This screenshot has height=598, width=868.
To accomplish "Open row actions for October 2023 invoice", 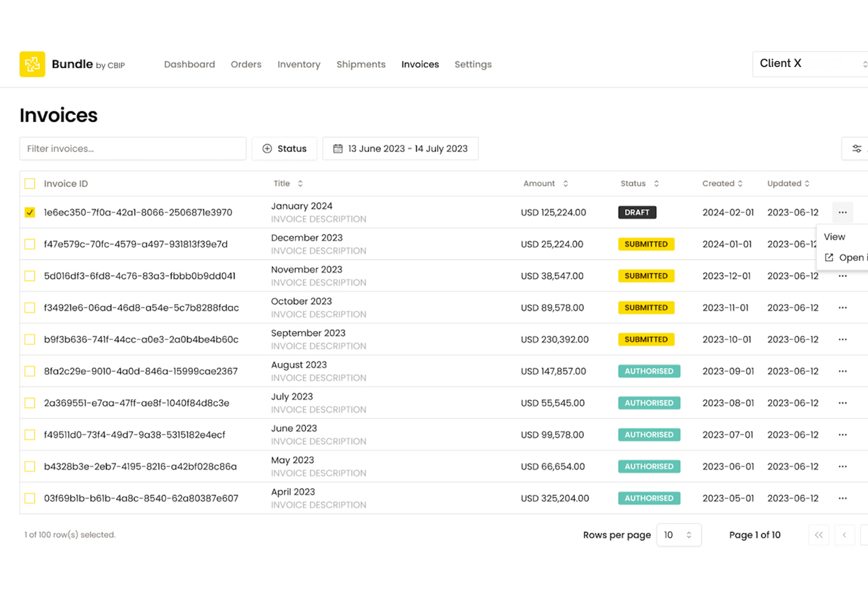I will (x=843, y=307).
